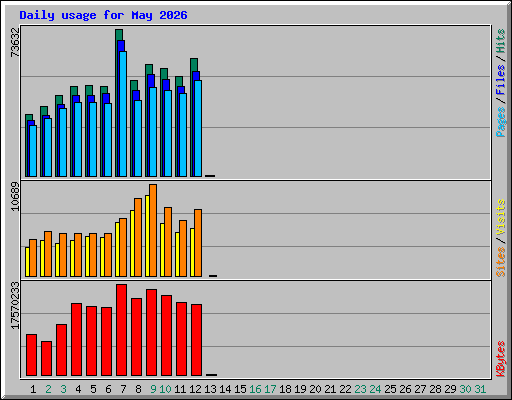The height and width of the screenshot is (400, 512).
Task: Click day label 9 on x-axis
Action: click(153, 389)
